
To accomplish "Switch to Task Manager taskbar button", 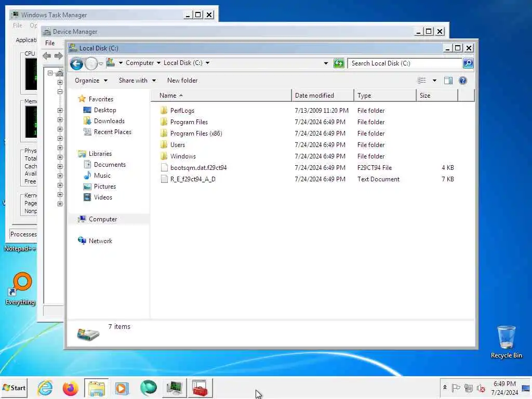I will [175, 388].
